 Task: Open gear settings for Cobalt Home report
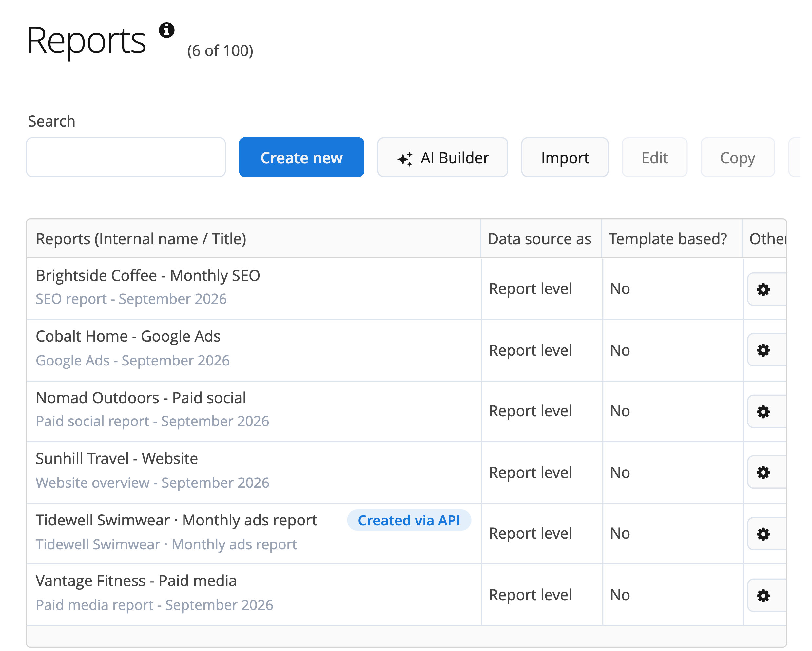pyautogui.click(x=767, y=350)
